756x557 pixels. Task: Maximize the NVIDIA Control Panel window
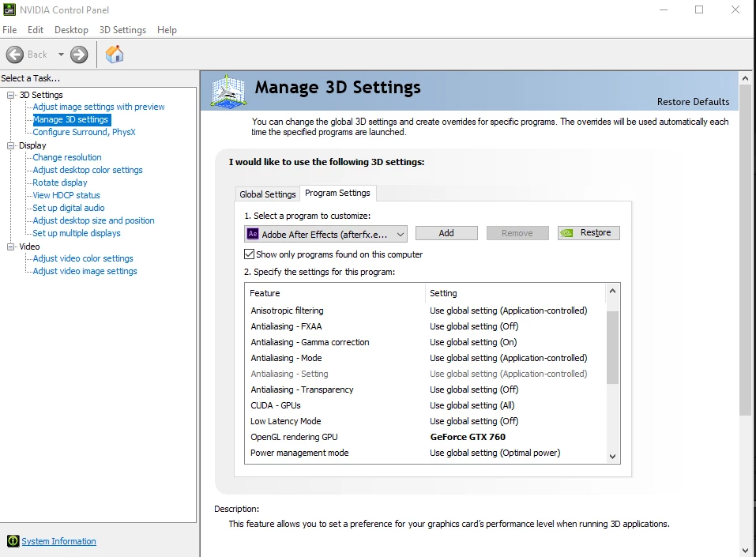[x=699, y=9]
